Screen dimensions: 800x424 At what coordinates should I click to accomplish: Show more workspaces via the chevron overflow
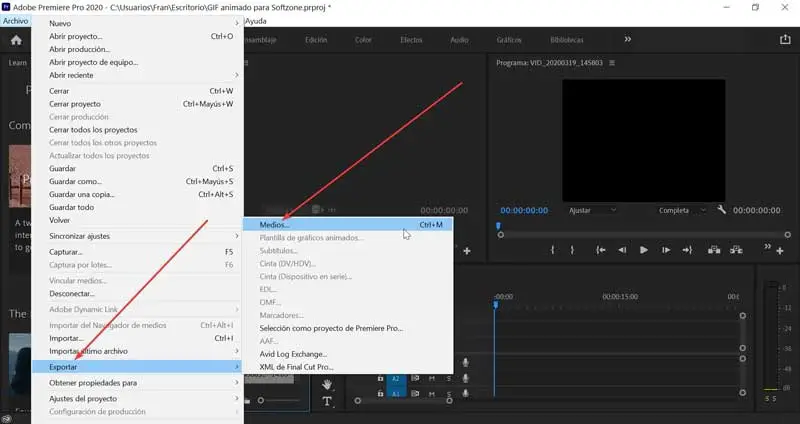coord(628,39)
